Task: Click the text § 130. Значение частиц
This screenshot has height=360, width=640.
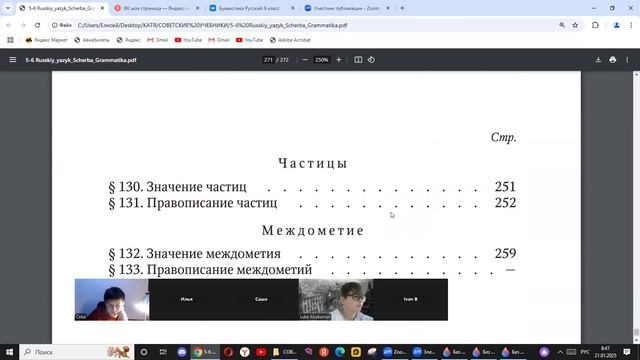Action: (x=178, y=187)
